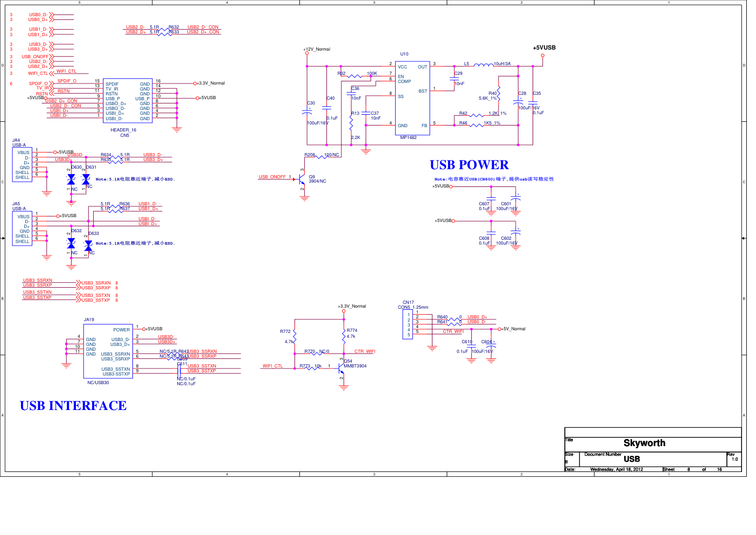Select the R40 5.6K resistor
The width and height of the screenshot is (756, 535).
tap(499, 95)
